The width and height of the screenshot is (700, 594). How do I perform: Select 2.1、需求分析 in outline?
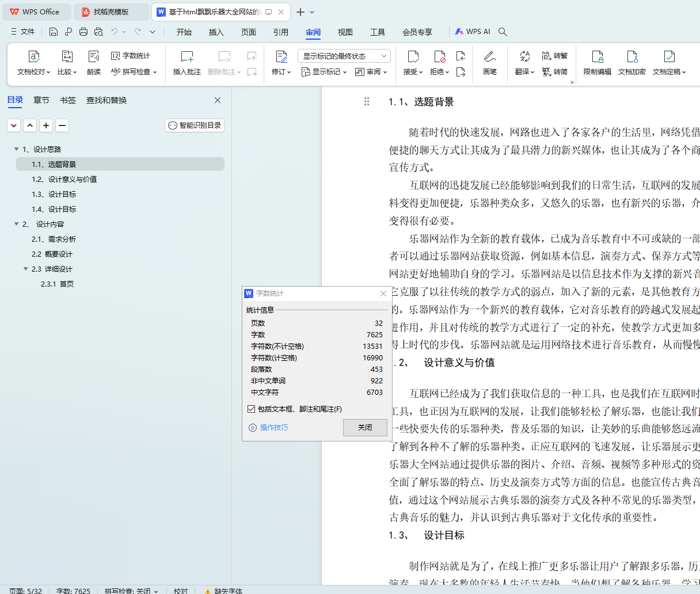pyautogui.click(x=54, y=239)
